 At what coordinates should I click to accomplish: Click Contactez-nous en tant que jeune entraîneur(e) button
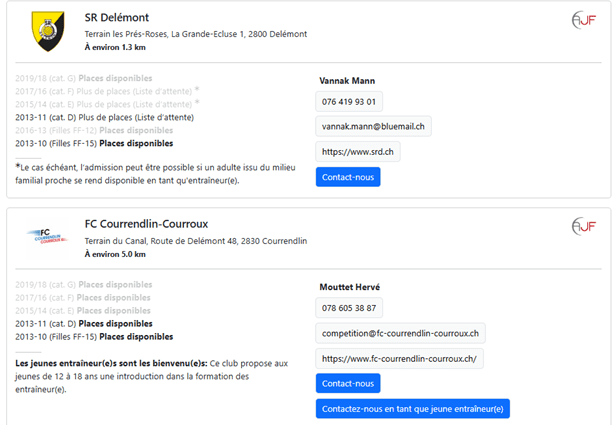tap(412, 409)
